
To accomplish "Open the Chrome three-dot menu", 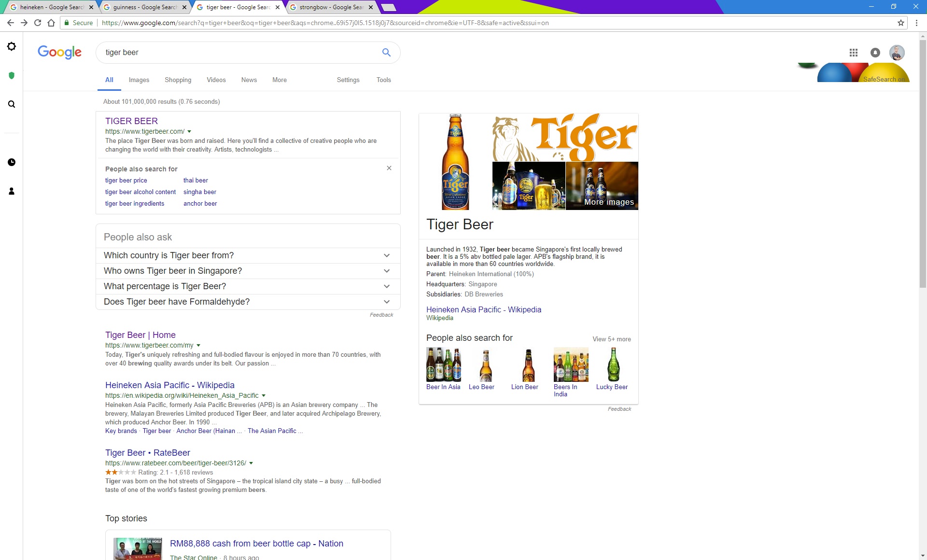I will pyautogui.click(x=916, y=23).
